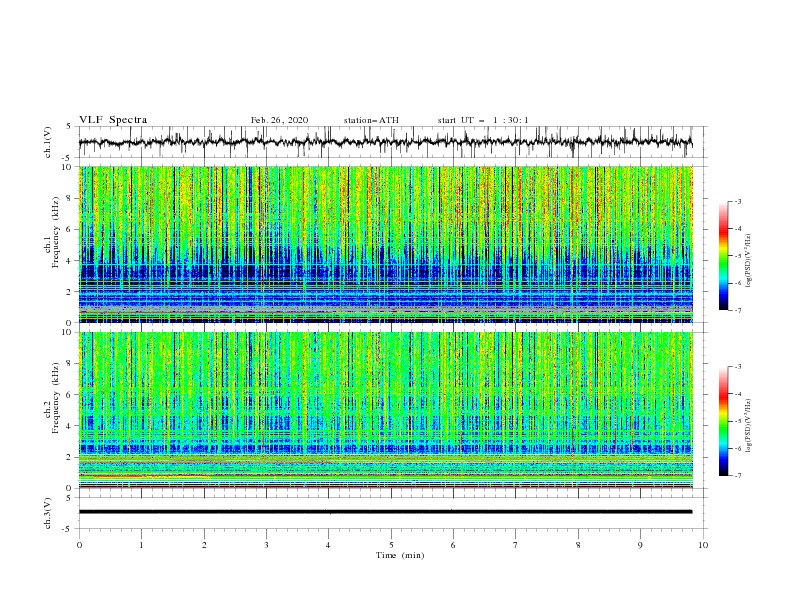792x612 pixels.
Task: Click the "2" tick on time axis
Action: (x=204, y=545)
